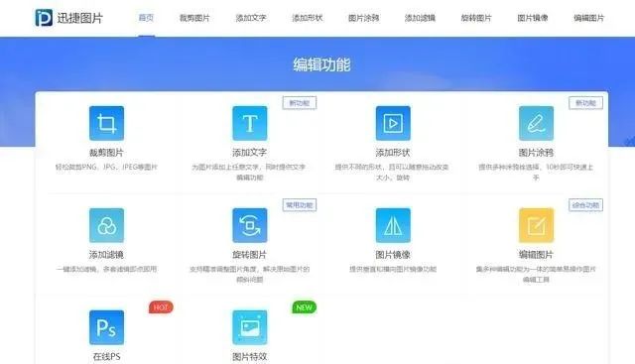Select 图片镜像 in the top navigation

coord(533,18)
